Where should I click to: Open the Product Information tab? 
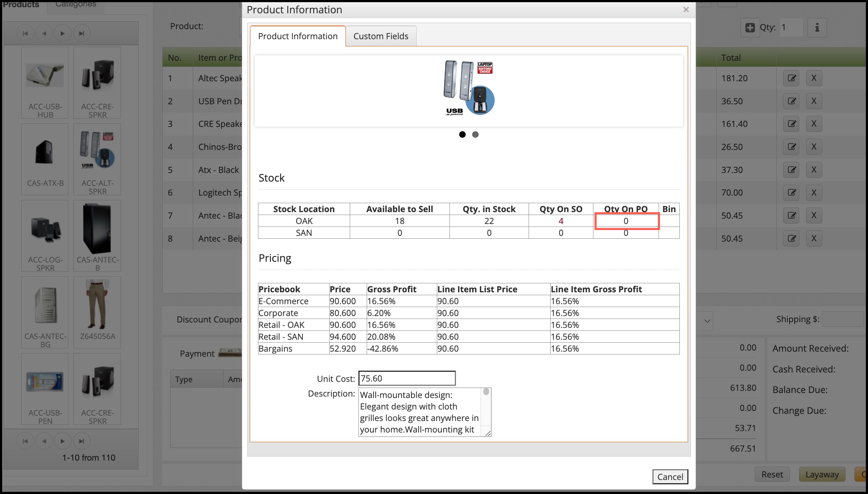click(x=298, y=36)
